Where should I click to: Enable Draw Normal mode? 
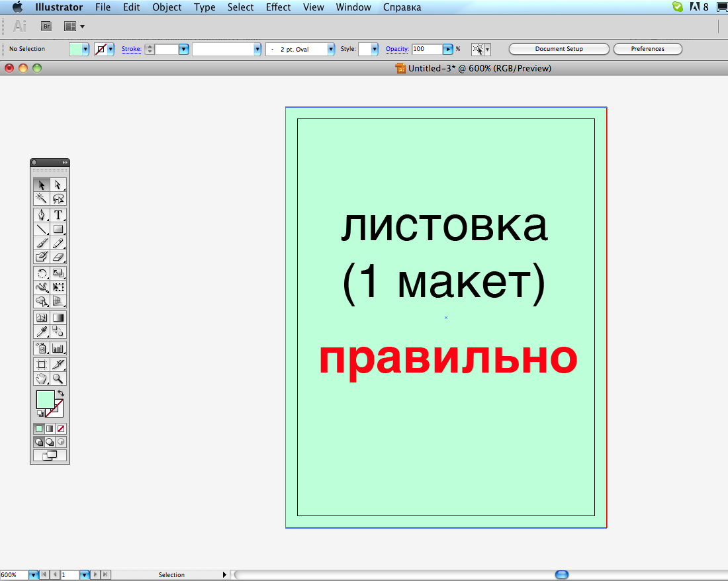click(x=39, y=442)
